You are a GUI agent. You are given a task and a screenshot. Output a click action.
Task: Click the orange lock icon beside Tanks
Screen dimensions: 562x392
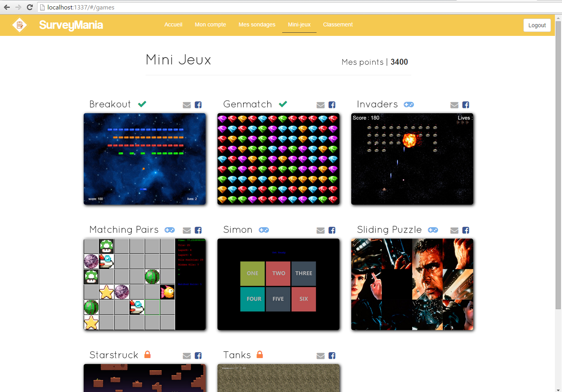(x=260, y=354)
